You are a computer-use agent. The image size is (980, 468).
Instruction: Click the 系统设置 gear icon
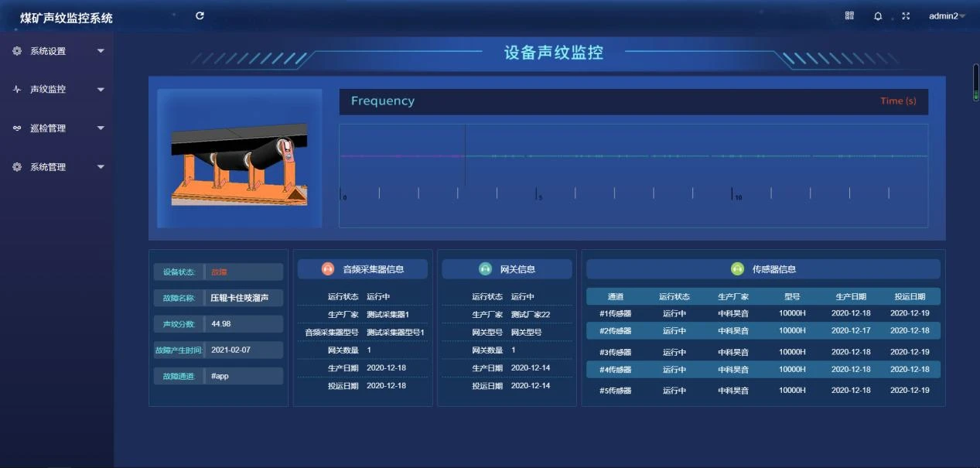(x=17, y=51)
